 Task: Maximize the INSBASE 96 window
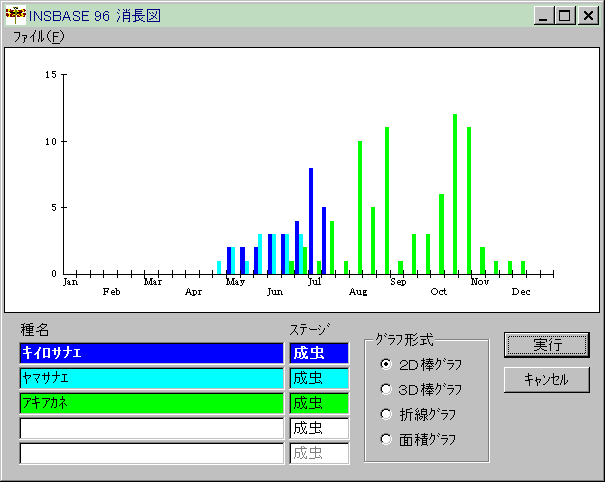(x=565, y=15)
